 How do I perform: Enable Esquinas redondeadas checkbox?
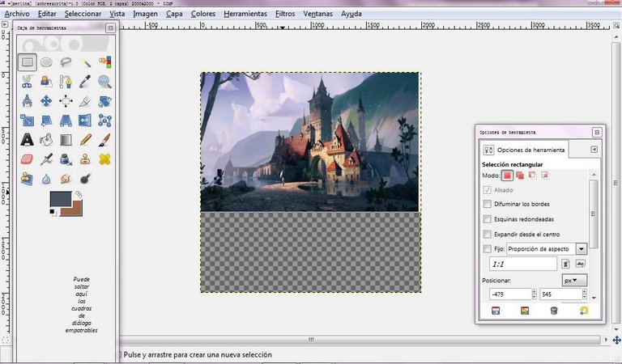tap(487, 219)
